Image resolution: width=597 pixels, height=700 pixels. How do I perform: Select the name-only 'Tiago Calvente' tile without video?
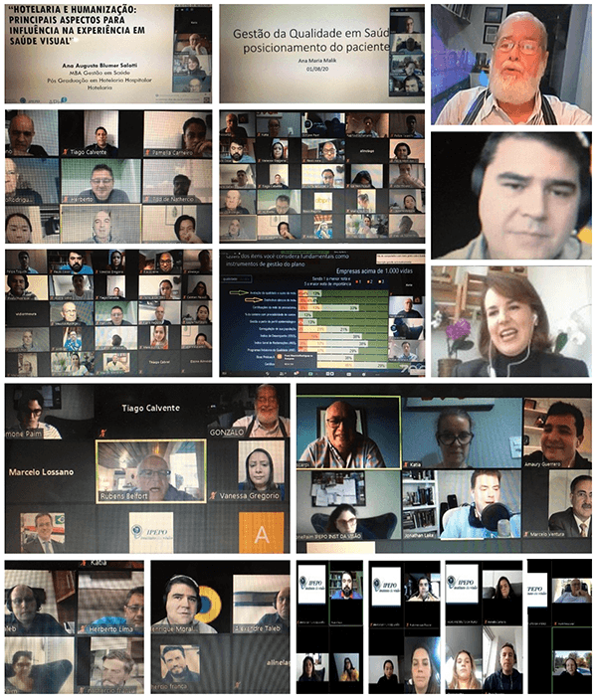coord(151,411)
